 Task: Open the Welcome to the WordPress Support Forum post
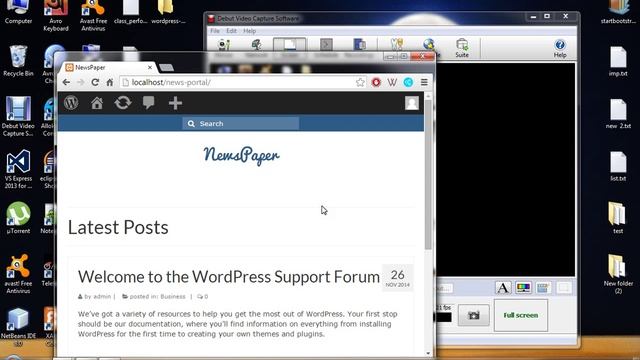click(x=229, y=277)
